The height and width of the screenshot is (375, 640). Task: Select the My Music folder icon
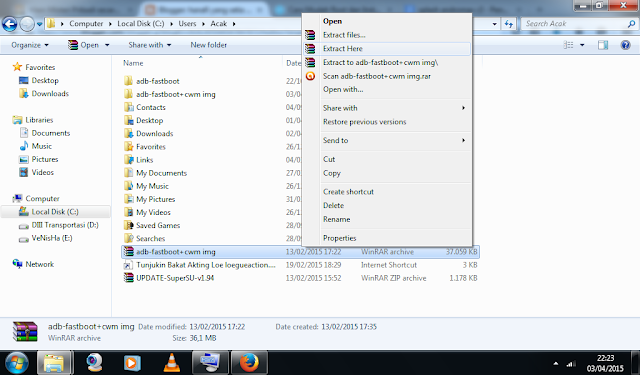129,186
